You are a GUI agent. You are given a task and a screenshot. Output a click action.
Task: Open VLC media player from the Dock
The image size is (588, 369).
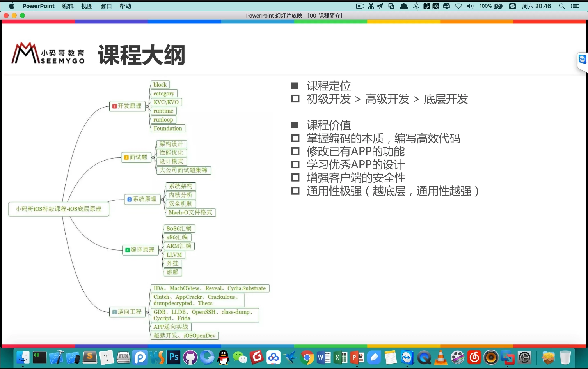coord(441,357)
